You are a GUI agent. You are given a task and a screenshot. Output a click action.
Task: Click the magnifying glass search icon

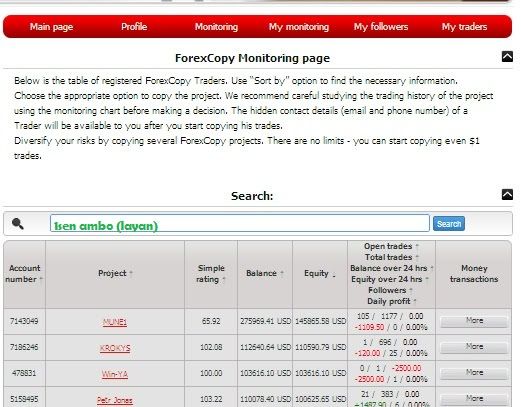point(18,223)
